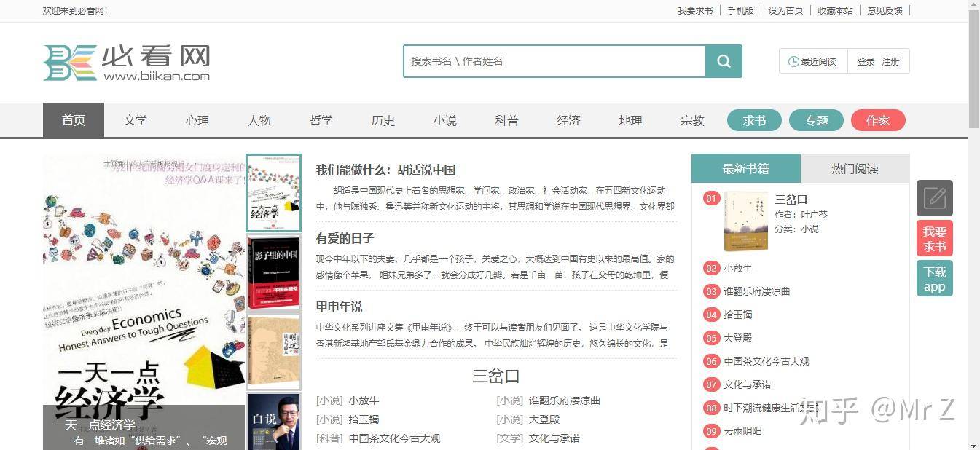Click the 专题 pill button
This screenshot has height=450, width=980.
click(x=816, y=120)
